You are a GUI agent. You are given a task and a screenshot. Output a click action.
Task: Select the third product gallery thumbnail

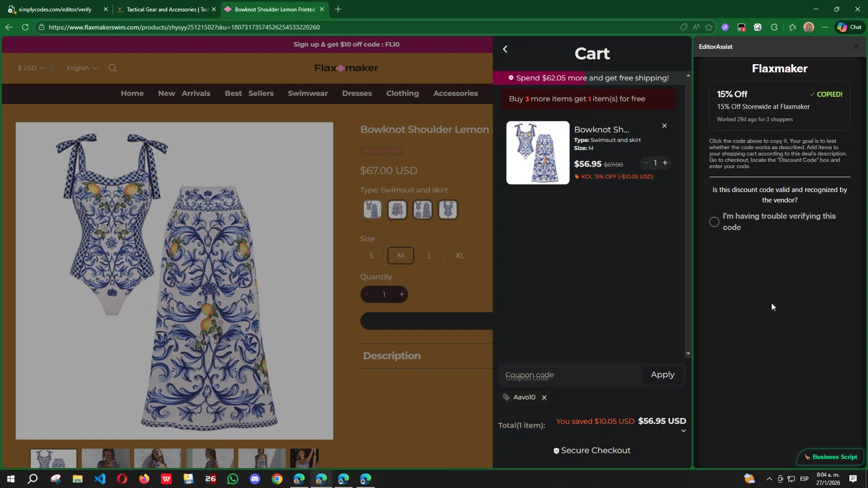157,459
